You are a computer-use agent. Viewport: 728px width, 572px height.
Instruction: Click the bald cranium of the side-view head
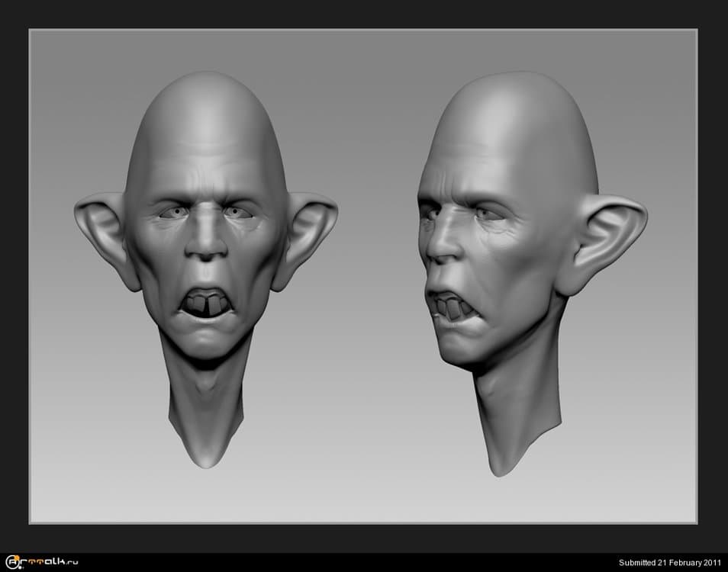pyautogui.click(x=519, y=130)
